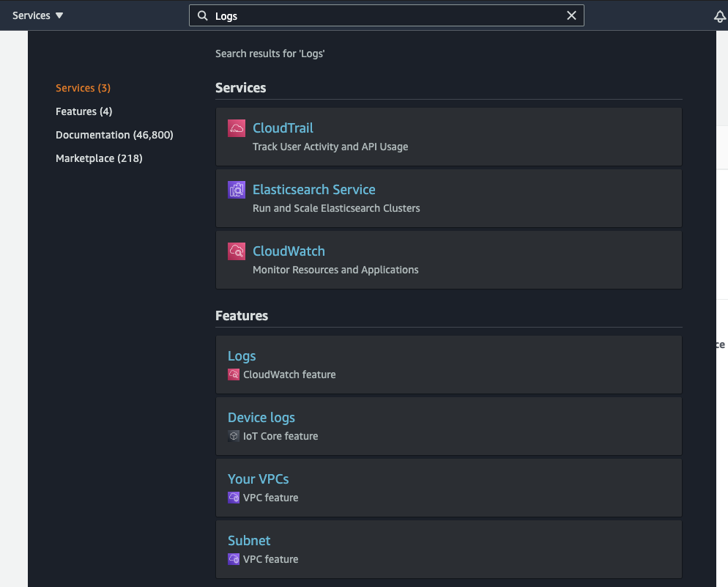Click the VPC icon beside Subnet
The image size is (728, 587).
click(x=233, y=558)
